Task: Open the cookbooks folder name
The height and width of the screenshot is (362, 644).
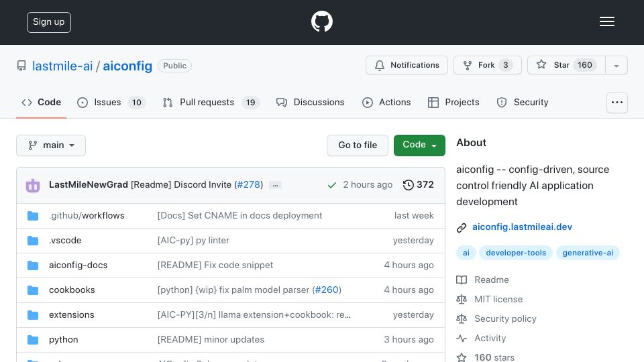Action: tap(72, 290)
